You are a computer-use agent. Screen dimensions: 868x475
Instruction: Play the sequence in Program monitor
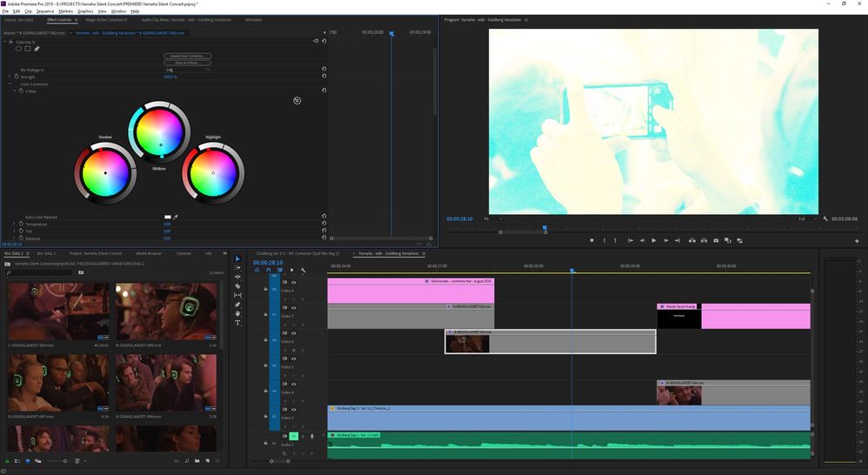[654, 240]
